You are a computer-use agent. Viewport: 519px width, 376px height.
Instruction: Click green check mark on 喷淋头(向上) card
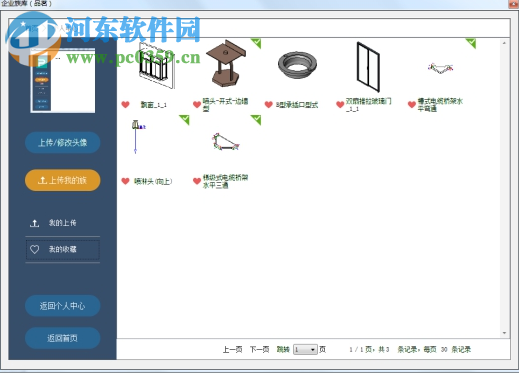point(185,120)
